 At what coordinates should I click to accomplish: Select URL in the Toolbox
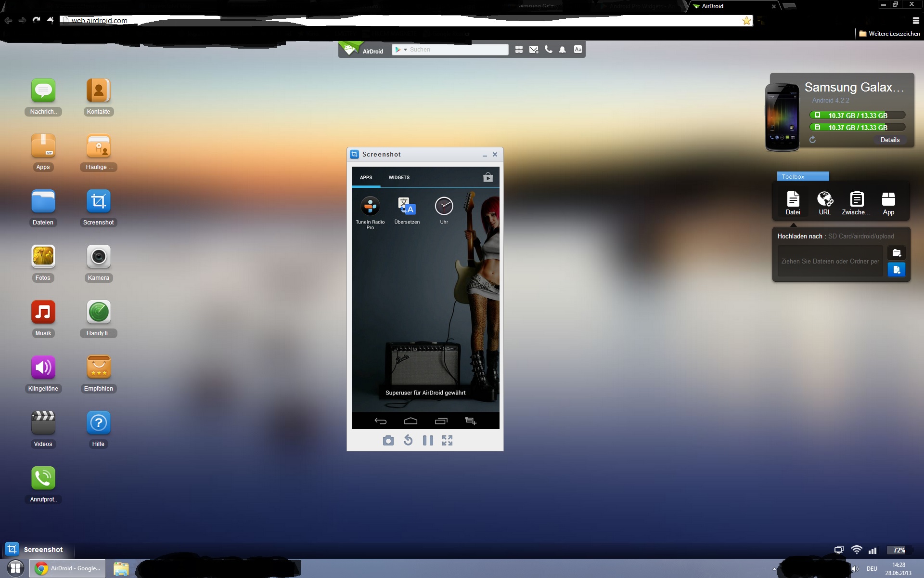tap(825, 203)
